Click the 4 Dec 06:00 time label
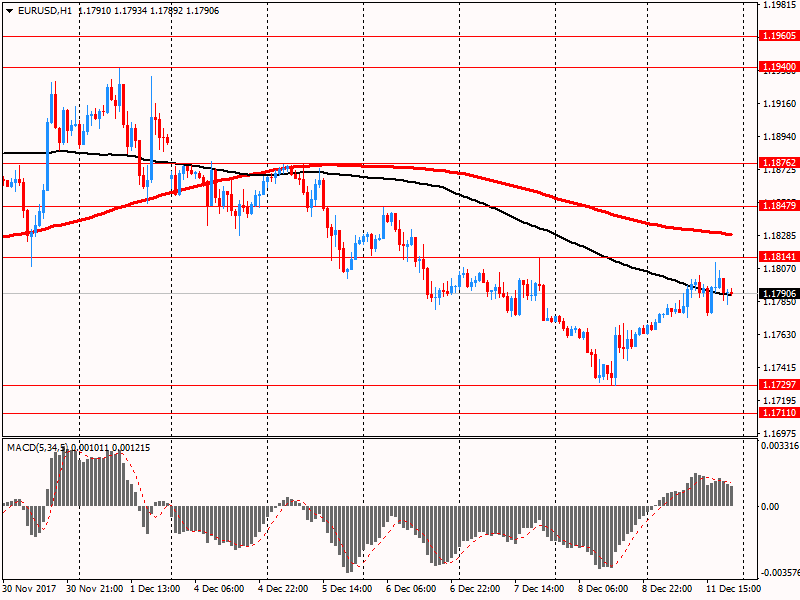 click(x=219, y=589)
